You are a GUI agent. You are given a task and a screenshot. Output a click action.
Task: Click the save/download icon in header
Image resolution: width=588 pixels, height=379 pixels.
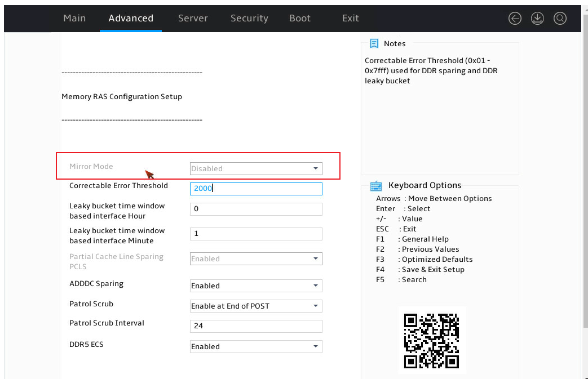[x=537, y=19]
